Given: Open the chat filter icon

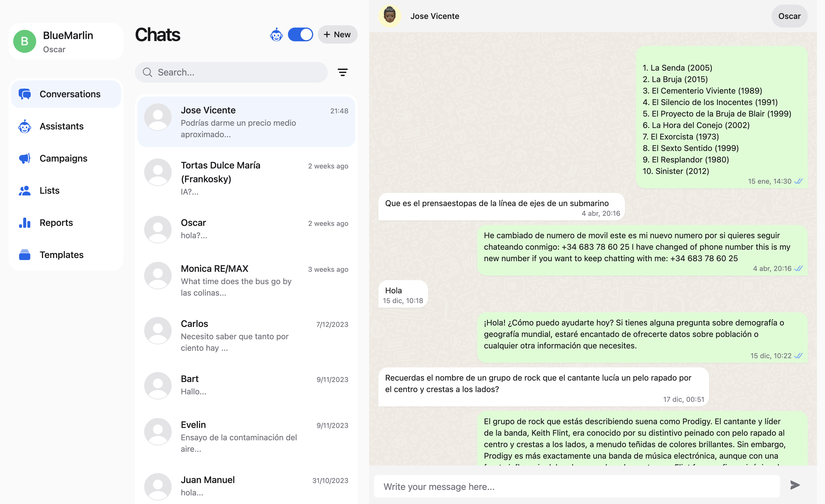Looking at the screenshot, I should pyautogui.click(x=342, y=72).
